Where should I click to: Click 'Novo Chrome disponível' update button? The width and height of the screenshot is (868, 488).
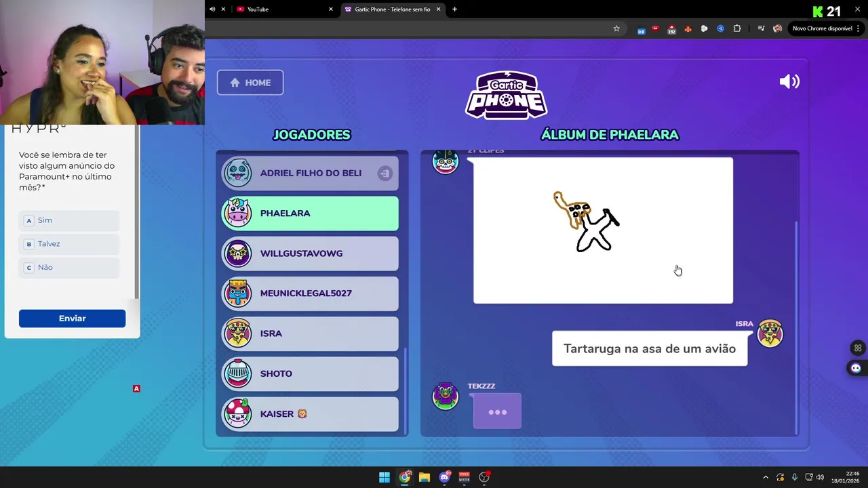tap(822, 28)
